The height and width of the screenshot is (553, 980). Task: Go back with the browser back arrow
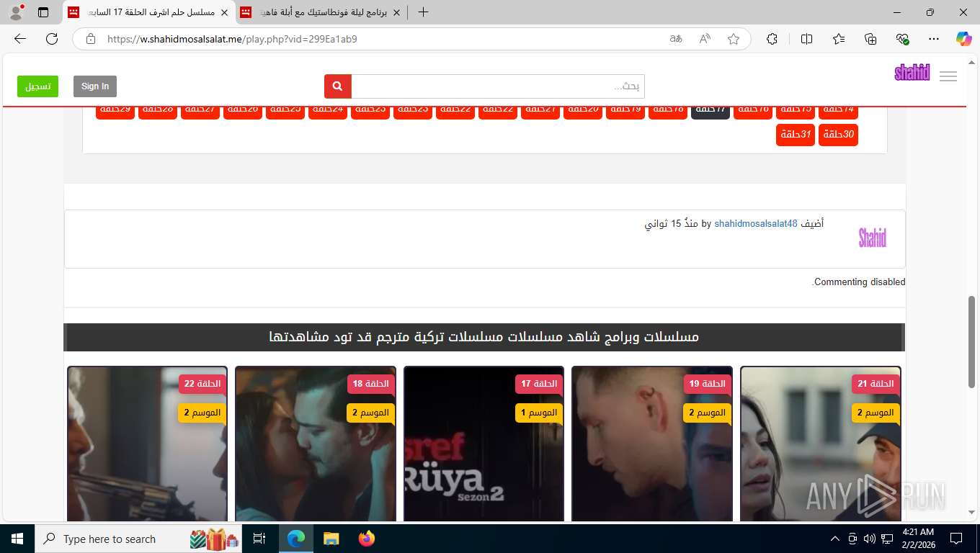click(x=19, y=39)
